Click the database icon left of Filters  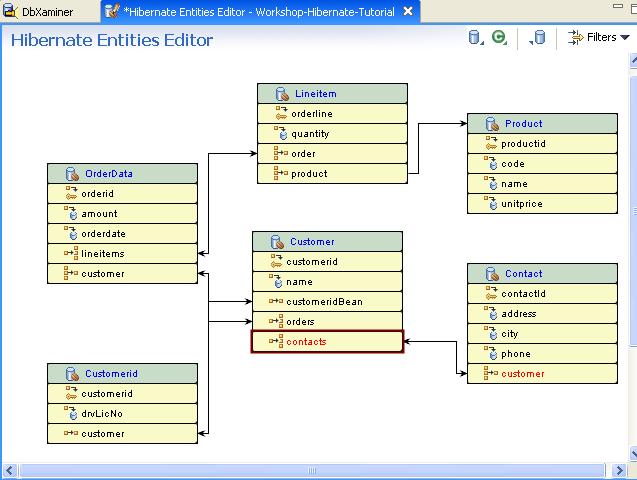tap(537, 37)
